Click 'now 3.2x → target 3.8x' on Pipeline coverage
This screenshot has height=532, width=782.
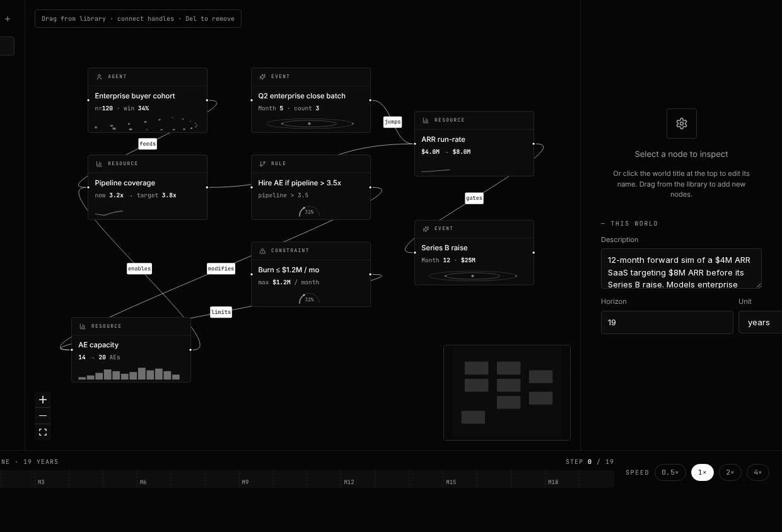(x=136, y=195)
